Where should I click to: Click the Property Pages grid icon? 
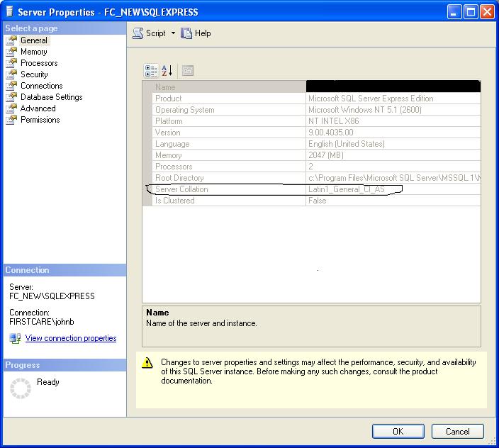click(188, 71)
